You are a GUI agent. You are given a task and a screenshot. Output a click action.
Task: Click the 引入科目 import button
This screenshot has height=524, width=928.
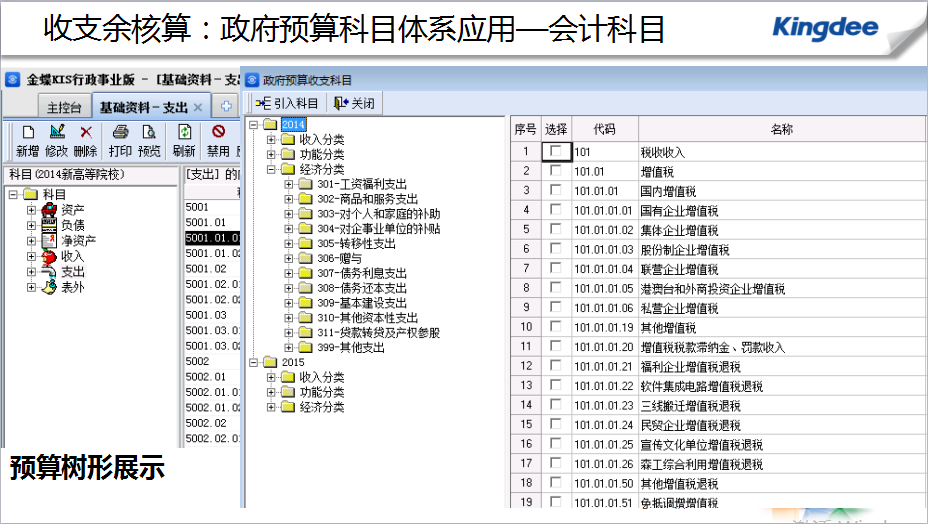pyautogui.click(x=287, y=104)
